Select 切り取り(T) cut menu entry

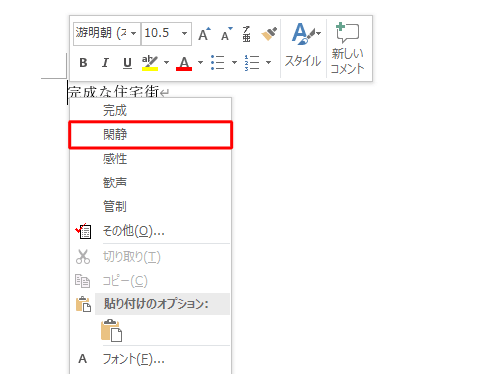[150, 257]
